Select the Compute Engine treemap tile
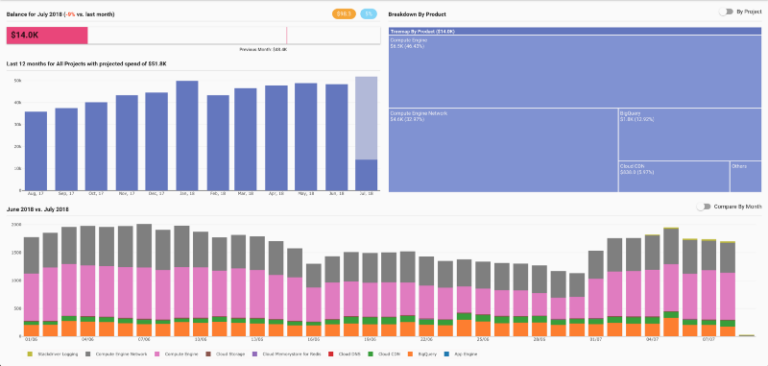Image resolution: width=768 pixels, height=366 pixels. (x=575, y=72)
